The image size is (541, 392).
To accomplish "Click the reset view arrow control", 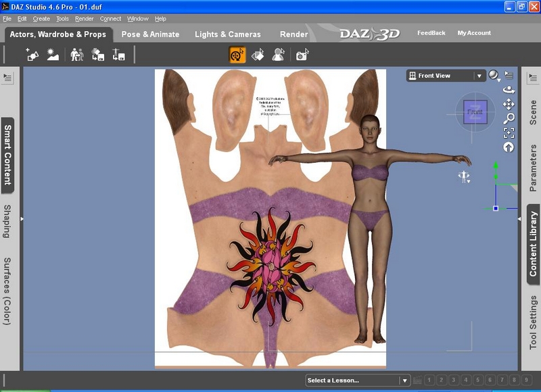I will coord(509,147).
